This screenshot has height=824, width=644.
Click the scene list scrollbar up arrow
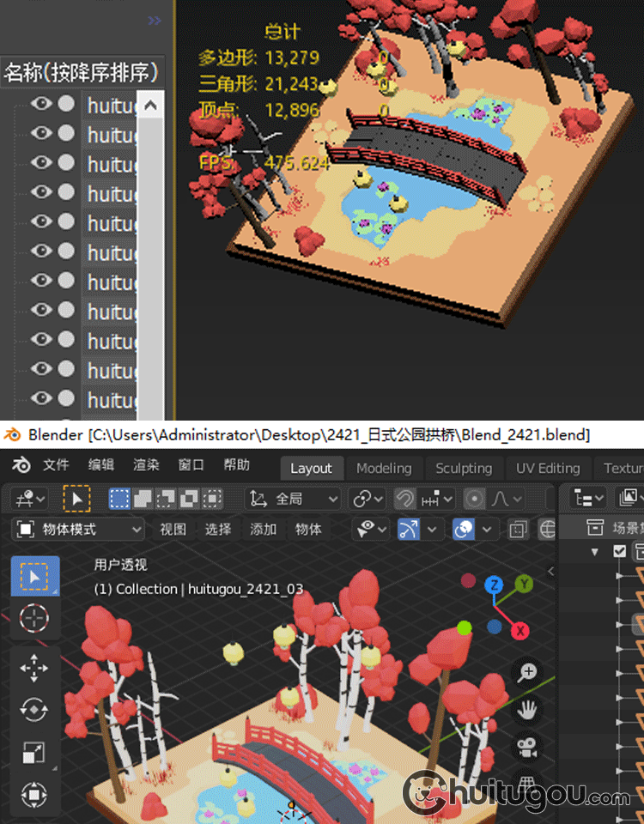(x=150, y=106)
